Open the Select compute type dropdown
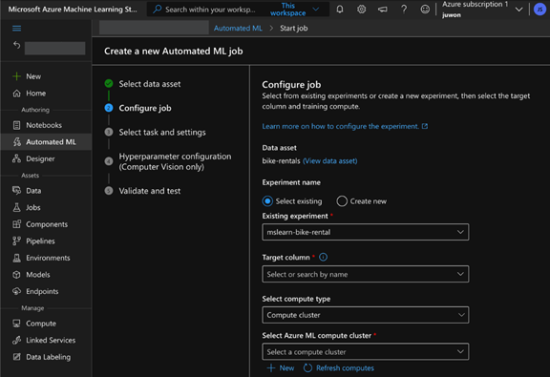The image size is (550, 377). pos(365,315)
